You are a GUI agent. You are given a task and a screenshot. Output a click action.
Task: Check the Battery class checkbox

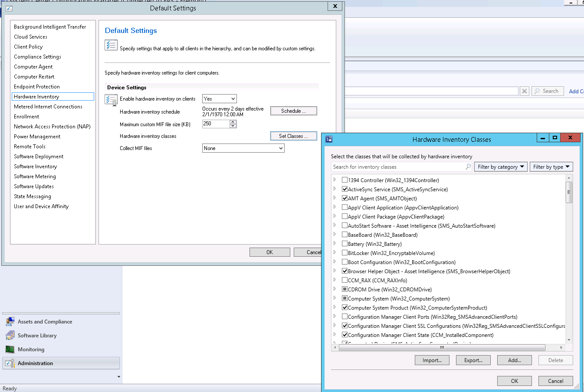(344, 244)
